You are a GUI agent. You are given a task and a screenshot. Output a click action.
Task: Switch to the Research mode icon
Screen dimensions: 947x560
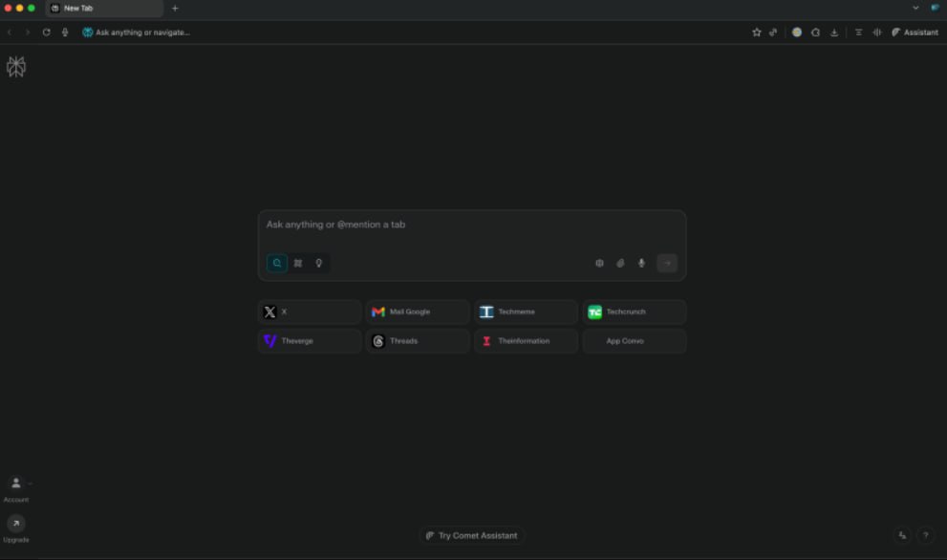click(298, 263)
